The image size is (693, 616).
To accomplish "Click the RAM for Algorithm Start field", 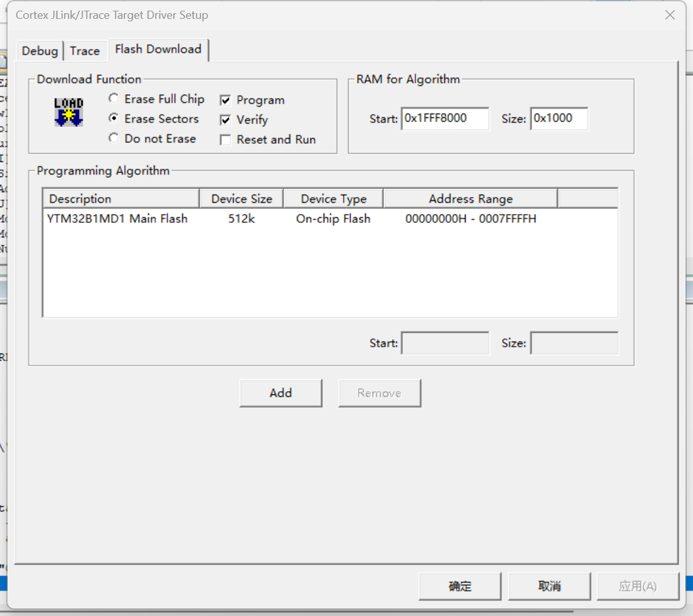I will click(445, 118).
